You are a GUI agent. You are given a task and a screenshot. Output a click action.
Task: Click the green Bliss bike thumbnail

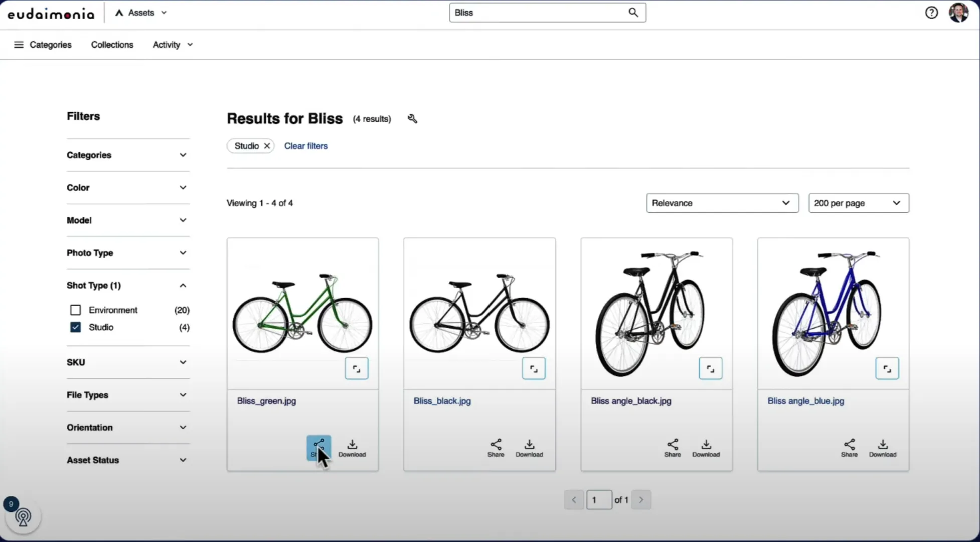302,313
